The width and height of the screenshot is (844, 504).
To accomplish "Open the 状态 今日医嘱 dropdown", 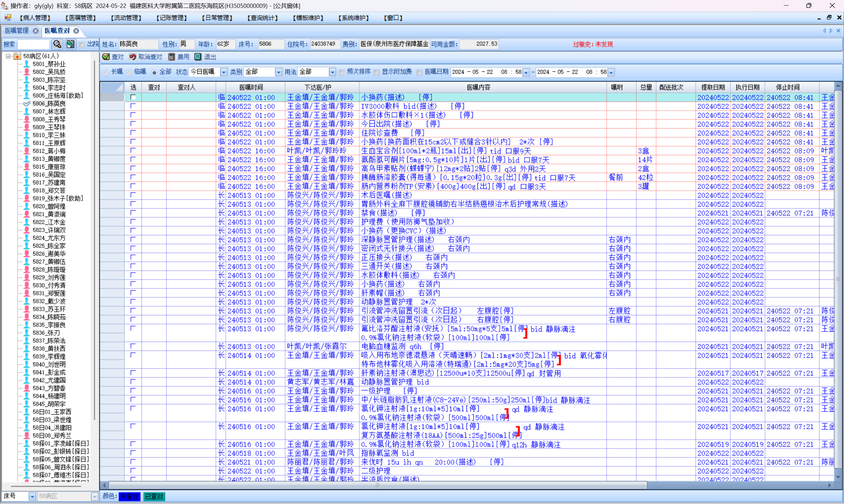I will point(223,72).
